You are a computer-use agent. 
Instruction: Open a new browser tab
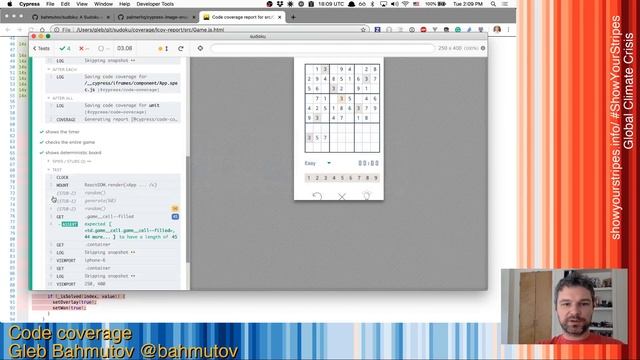pyautogui.click(x=293, y=17)
